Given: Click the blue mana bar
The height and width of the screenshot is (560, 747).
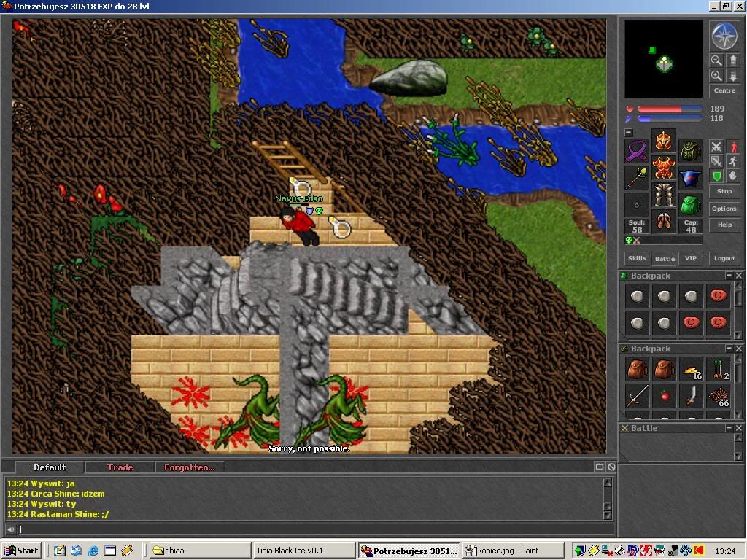Looking at the screenshot, I should point(670,119).
